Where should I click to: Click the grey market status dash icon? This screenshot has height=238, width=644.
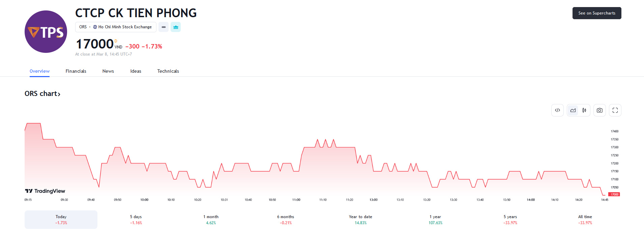164,27
